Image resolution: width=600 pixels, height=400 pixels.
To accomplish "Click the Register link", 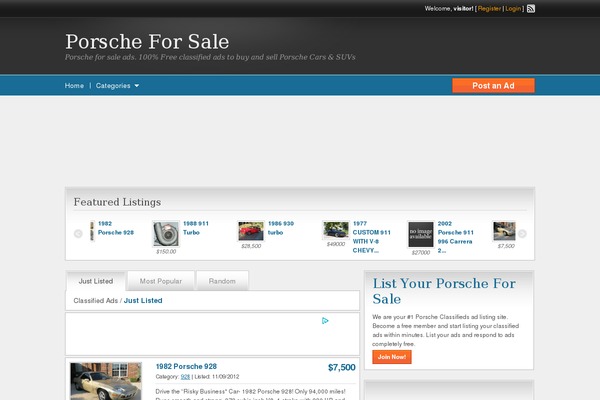I will pos(489,8).
